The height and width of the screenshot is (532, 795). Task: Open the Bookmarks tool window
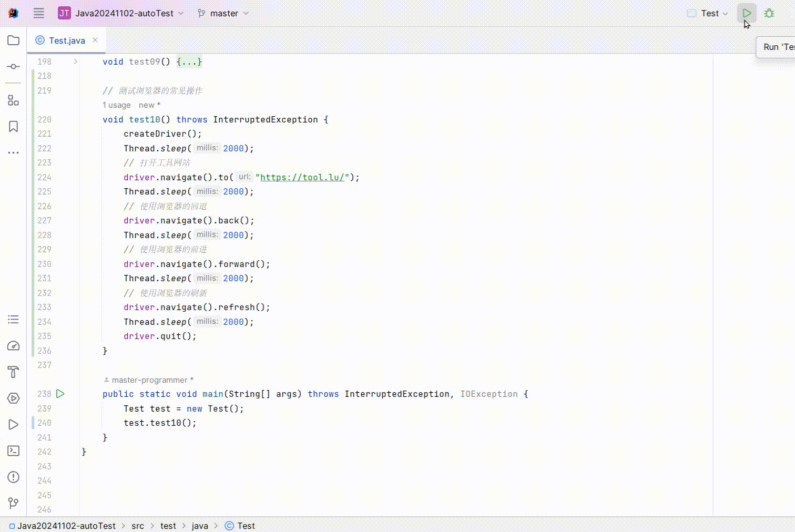point(14,126)
